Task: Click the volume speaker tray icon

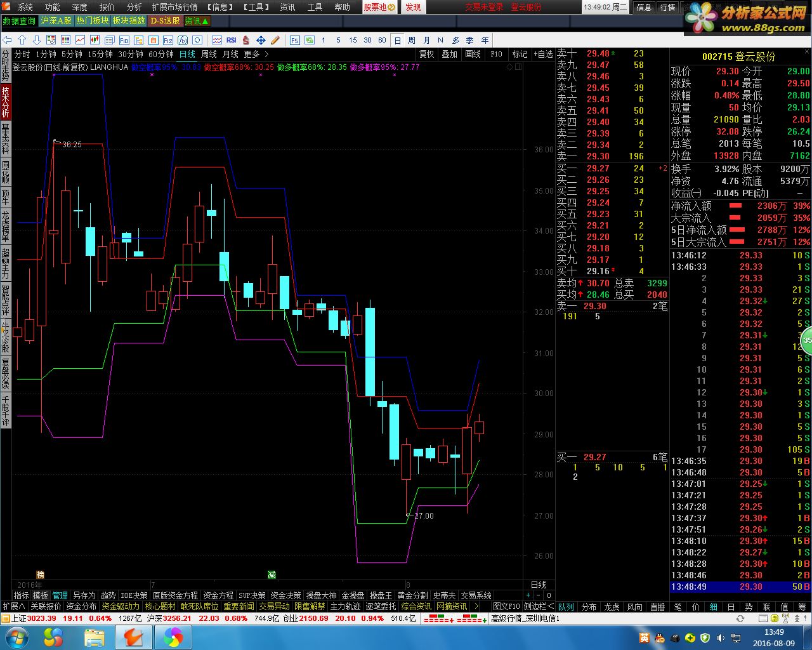Action: point(720,637)
